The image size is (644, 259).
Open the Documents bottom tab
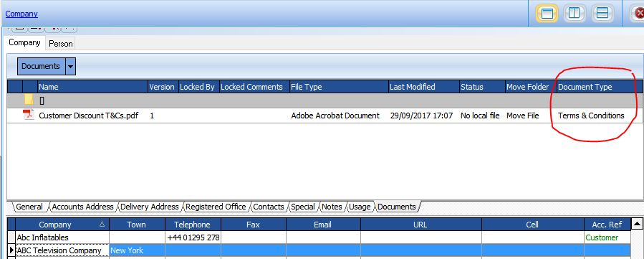[x=396, y=207]
